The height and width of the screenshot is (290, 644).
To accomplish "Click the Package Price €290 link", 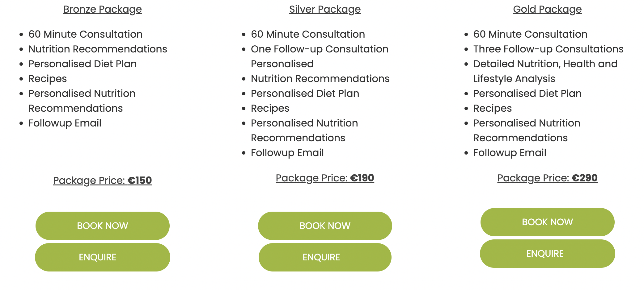I will click(547, 178).
